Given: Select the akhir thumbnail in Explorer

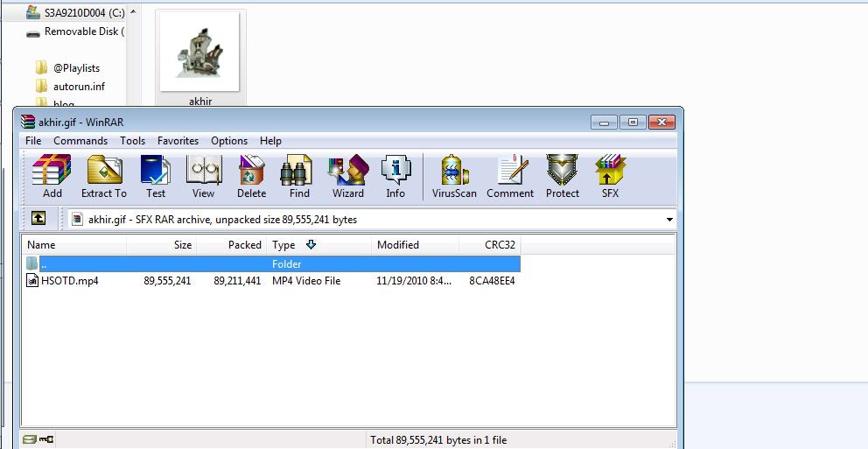Looking at the screenshot, I should pos(200,59).
